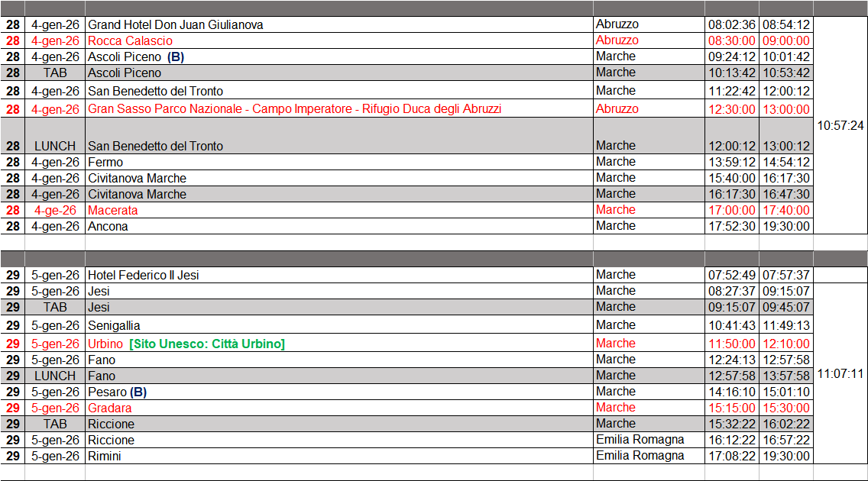The height and width of the screenshot is (481, 868).
Task: Select the Urbino Sito Unesco cell
Action: coord(186,344)
